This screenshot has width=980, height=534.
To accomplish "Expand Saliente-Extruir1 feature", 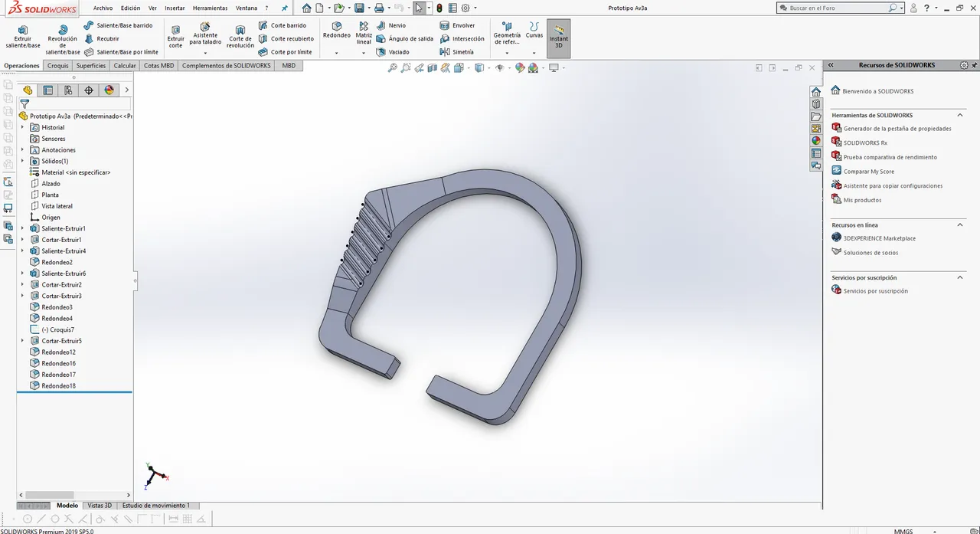I will click(22, 228).
